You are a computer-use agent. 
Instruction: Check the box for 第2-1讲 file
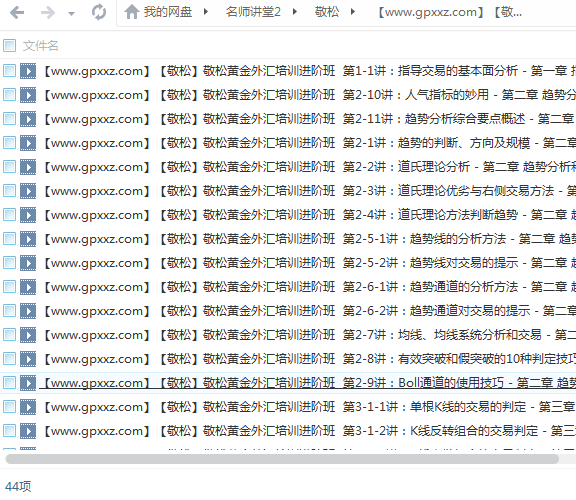coord(10,143)
